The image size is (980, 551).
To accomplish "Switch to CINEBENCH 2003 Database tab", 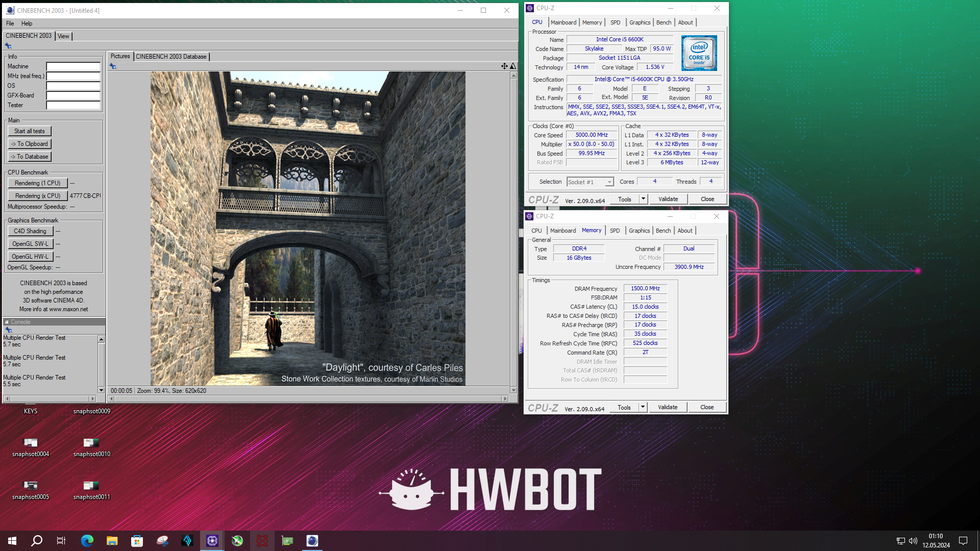I will [x=171, y=57].
